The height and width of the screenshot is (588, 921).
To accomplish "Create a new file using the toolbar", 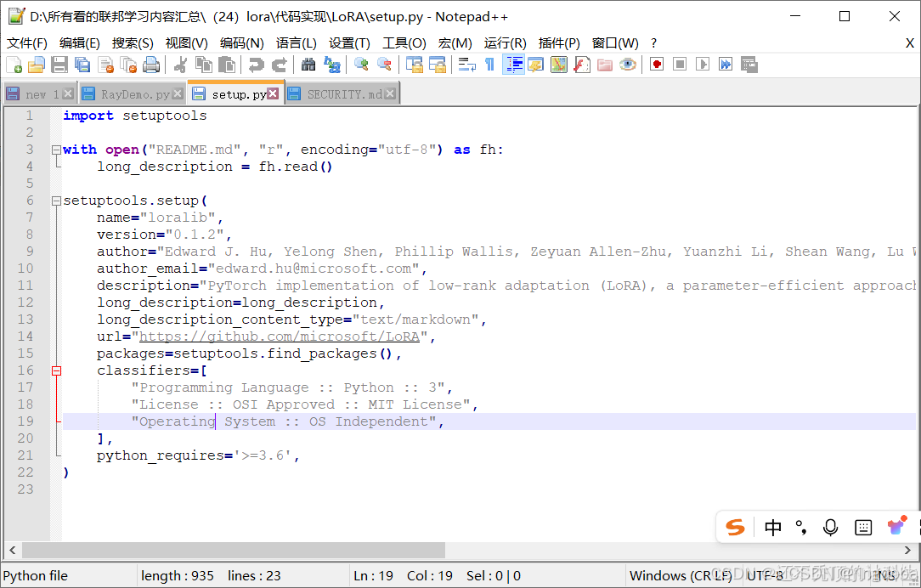I will [14, 64].
